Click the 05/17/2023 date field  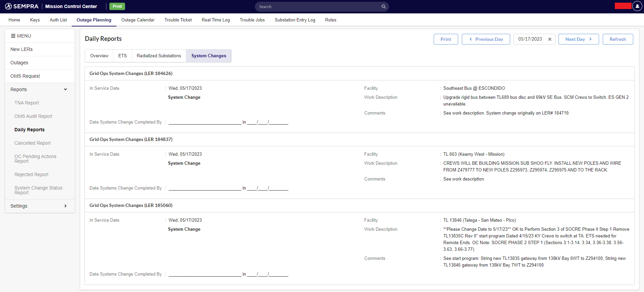tap(530, 39)
